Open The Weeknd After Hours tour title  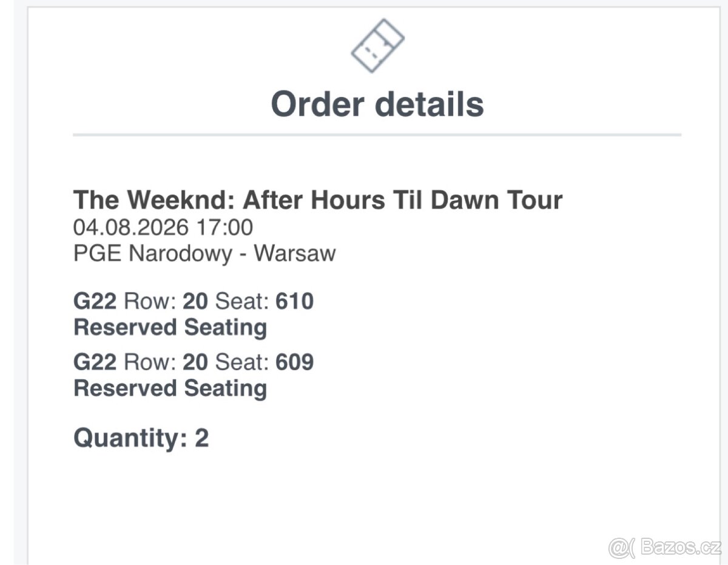[318, 200]
